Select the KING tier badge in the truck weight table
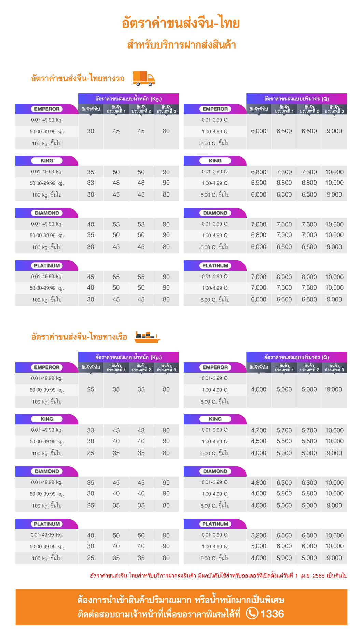This screenshot has height=644, width=362. 47,161
